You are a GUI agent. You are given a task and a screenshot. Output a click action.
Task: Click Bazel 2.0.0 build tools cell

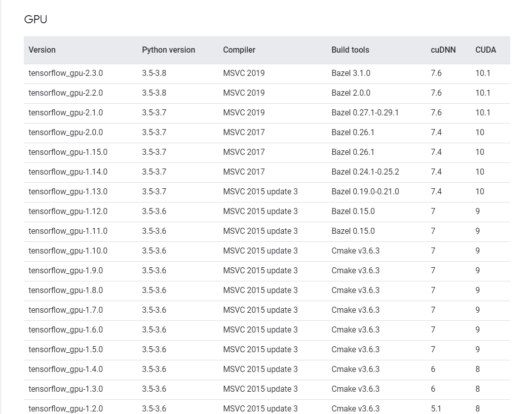tap(351, 93)
